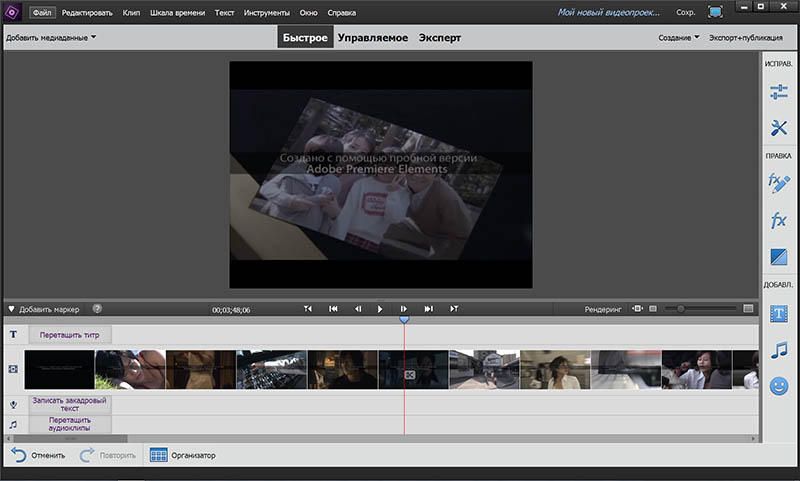Open the Инструменты menu
The width and height of the screenshot is (800, 481).
pyautogui.click(x=266, y=13)
